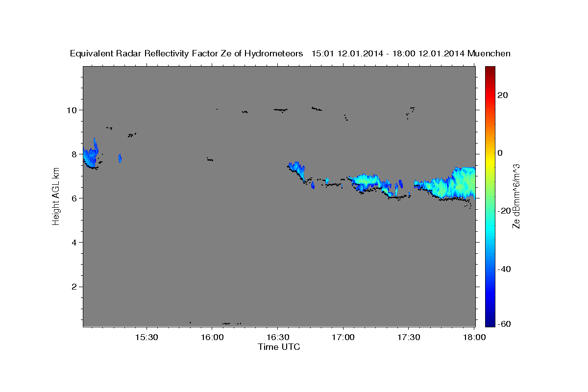This screenshot has width=588, height=392.
Task: Click the '15:30' time tick label
Action: pos(147,338)
